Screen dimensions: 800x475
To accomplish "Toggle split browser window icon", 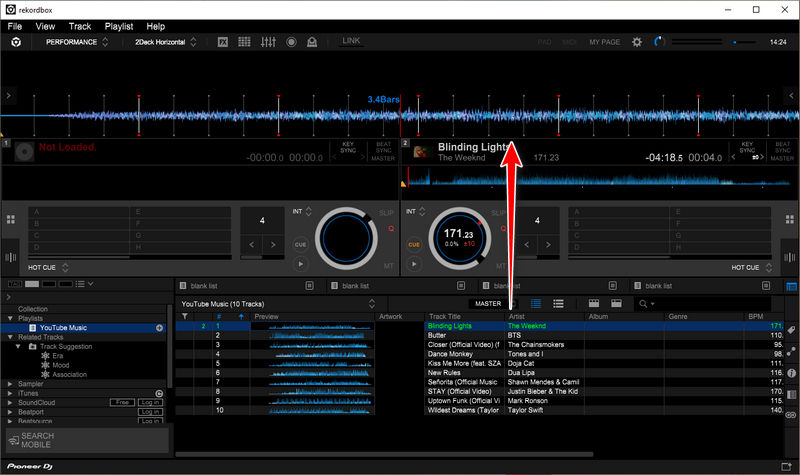I will 791,286.
